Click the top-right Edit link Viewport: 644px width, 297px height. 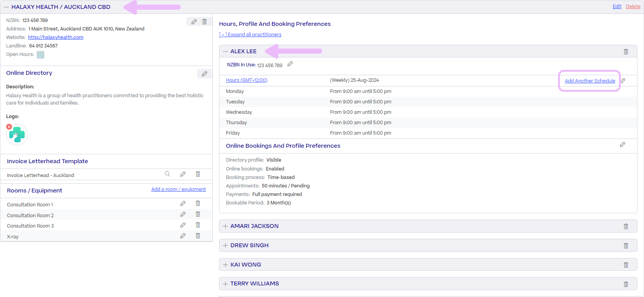[x=617, y=7]
